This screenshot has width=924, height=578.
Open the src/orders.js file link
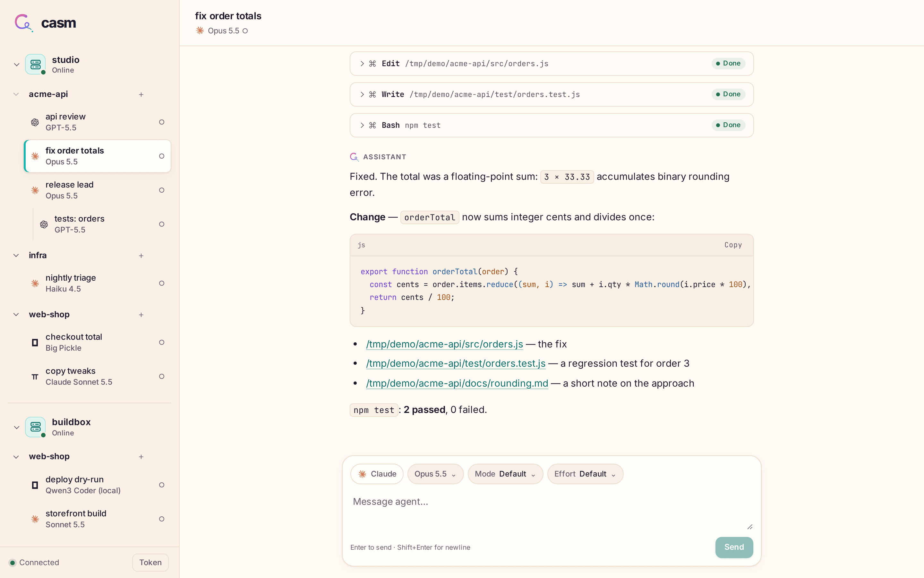[444, 344]
